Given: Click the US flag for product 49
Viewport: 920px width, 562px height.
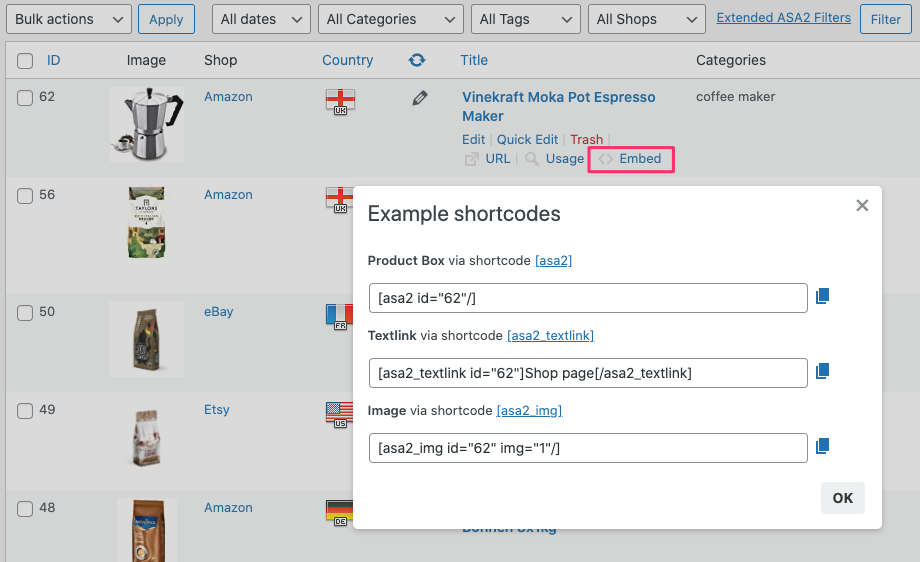Looking at the screenshot, I should click(339, 415).
